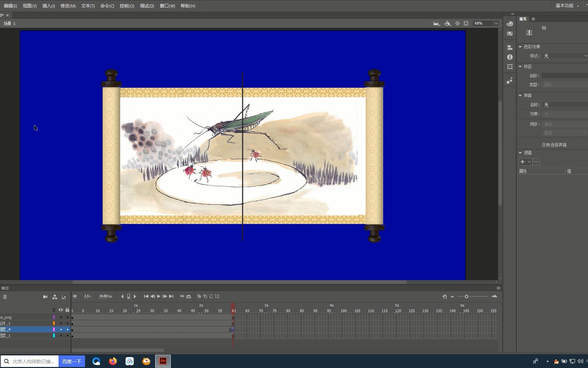
Task: Open the Transform panel icon
Action: [x=510, y=67]
